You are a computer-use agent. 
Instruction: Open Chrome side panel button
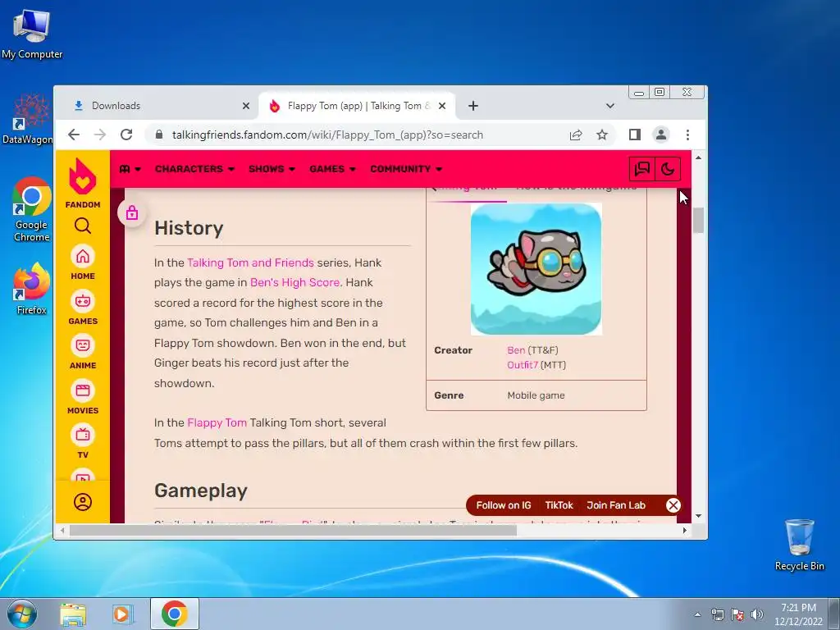(x=635, y=135)
